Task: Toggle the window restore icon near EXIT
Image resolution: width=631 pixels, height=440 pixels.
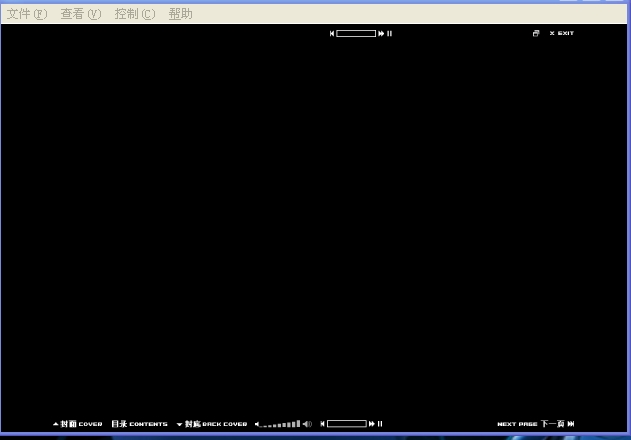Action: point(536,33)
